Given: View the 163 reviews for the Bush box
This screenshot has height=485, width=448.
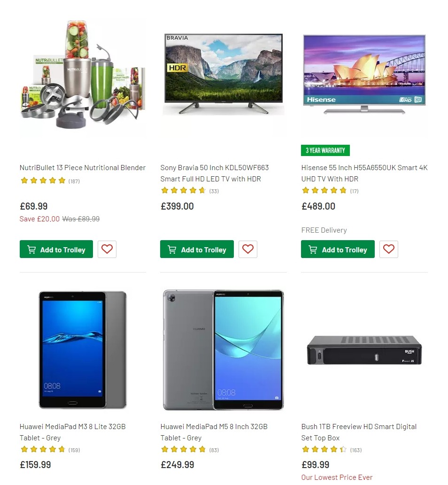Looking at the screenshot, I should click(355, 450).
